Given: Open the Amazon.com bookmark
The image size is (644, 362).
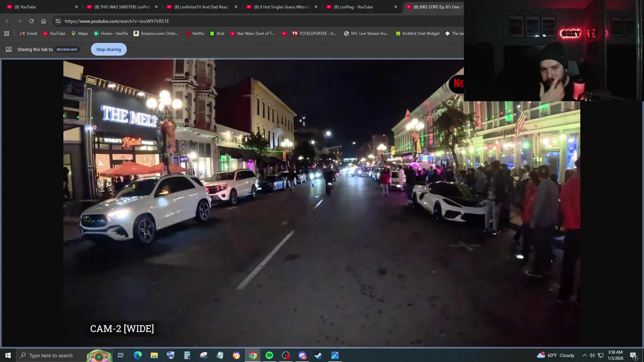Looking at the screenshot, I should [156, 34].
